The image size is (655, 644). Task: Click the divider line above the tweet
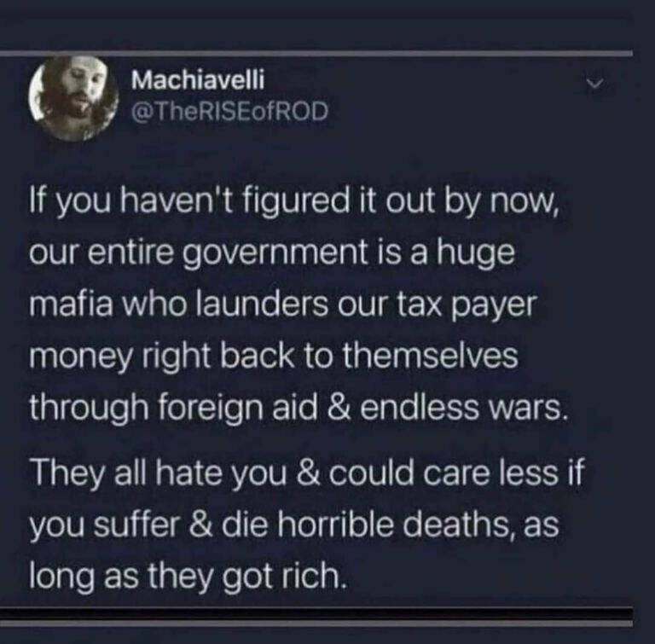[x=316, y=54]
